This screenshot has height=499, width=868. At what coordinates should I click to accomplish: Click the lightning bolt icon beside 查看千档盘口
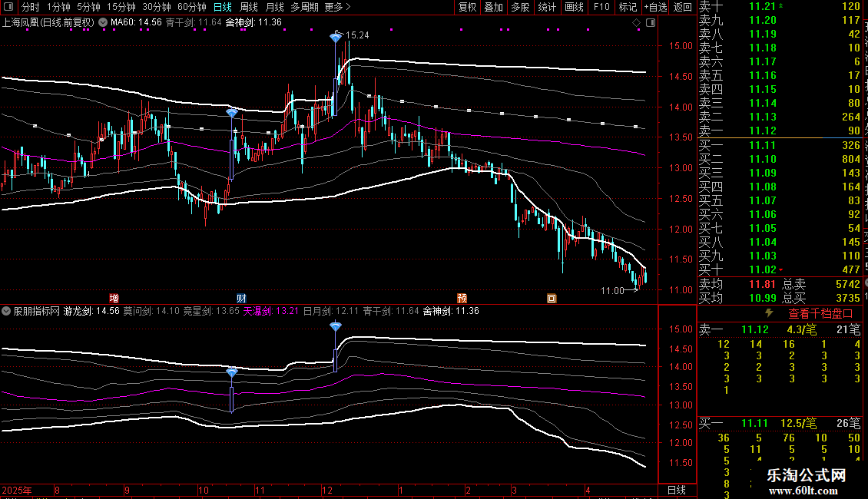pos(769,313)
